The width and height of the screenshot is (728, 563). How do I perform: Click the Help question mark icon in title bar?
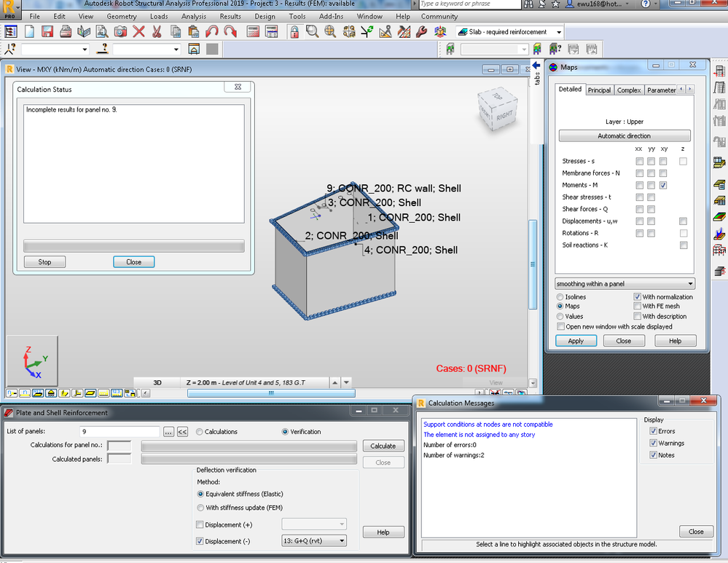coord(646,4)
